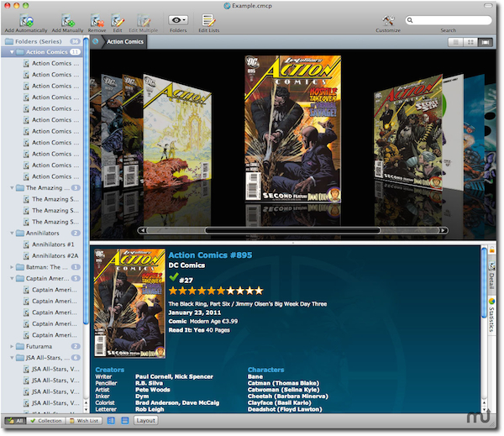Click the Deadshot (Floyd Lawton) character
Image resolution: width=504 pixels, height=436 pixels.
click(x=285, y=410)
